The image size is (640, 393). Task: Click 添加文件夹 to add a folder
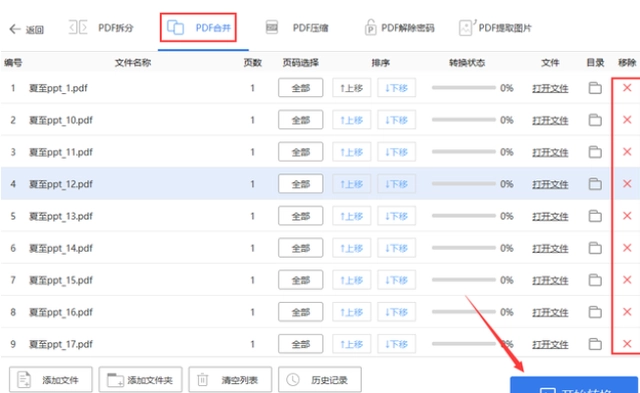click(140, 380)
